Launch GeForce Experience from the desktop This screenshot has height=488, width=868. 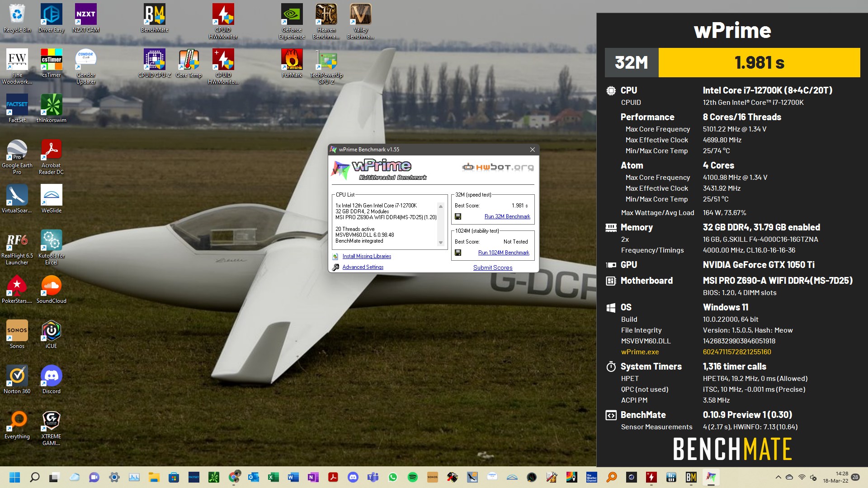292,21
